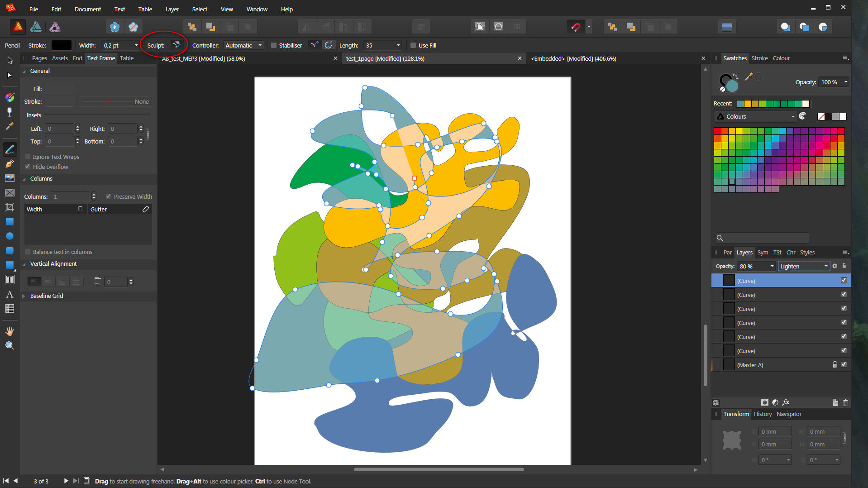Open the Layer menu
Image resolution: width=868 pixels, height=488 pixels.
(x=172, y=9)
